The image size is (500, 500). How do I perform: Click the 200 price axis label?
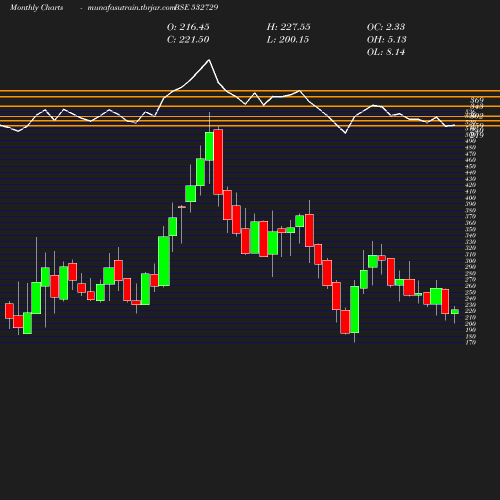coord(470,324)
